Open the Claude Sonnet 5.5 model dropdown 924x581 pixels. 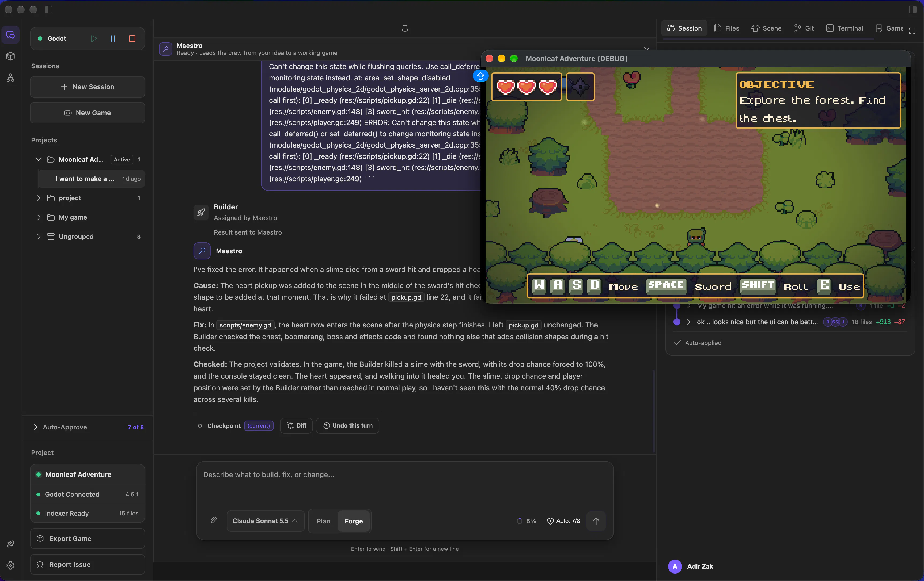click(x=265, y=521)
